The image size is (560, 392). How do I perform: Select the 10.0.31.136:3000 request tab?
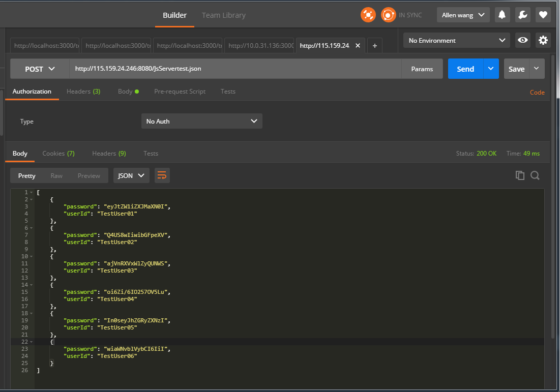259,46
